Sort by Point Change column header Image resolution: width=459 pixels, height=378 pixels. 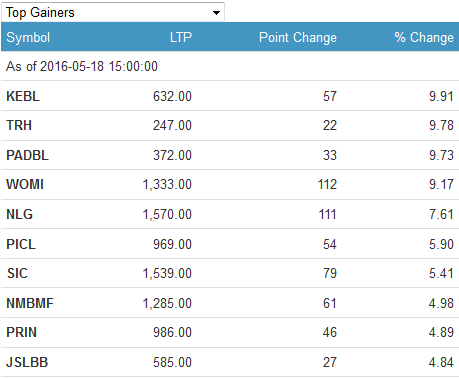pyautogui.click(x=298, y=37)
